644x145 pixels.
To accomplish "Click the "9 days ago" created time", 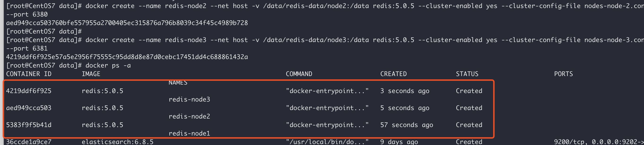I will [x=399, y=142].
